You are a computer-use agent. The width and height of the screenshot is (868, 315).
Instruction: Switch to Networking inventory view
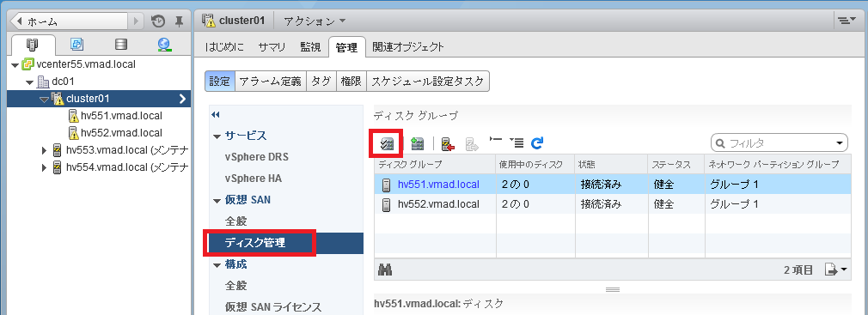164,45
